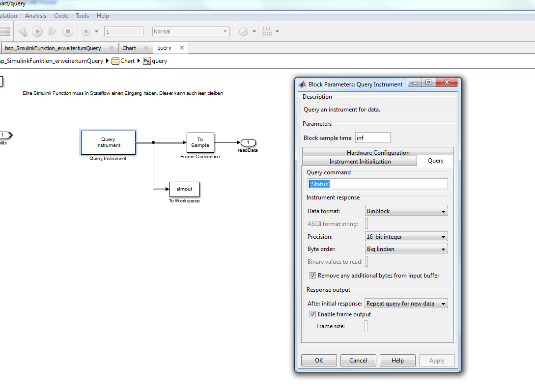Viewport: 535px width, 392px height.
Task: Open the Analysis menu
Action: click(35, 16)
